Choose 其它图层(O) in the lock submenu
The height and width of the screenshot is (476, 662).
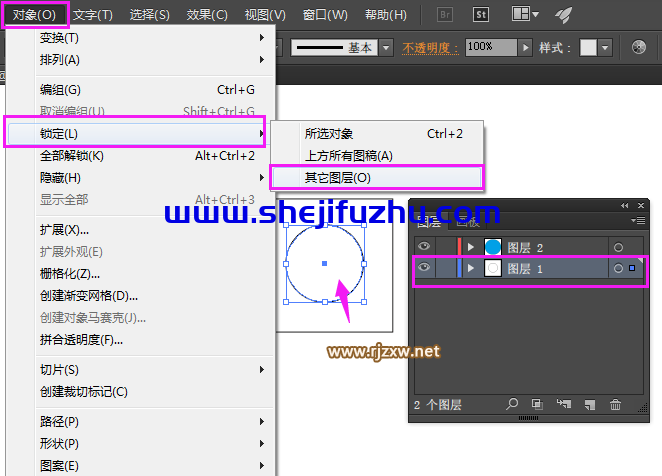point(337,177)
